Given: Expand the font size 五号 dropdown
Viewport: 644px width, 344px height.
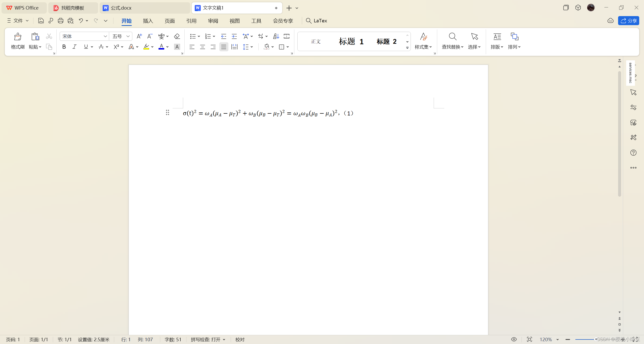Looking at the screenshot, I should [x=128, y=36].
